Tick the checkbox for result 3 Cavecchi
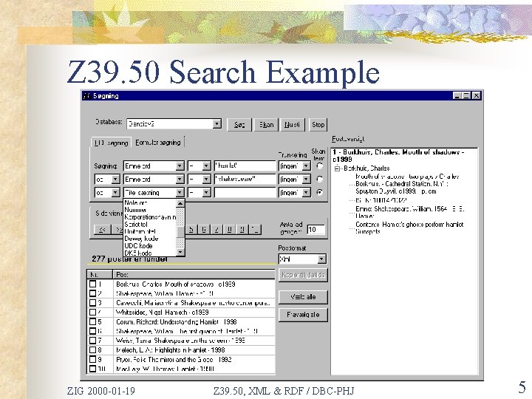Viewport: 532px width, 399px height. click(92, 303)
